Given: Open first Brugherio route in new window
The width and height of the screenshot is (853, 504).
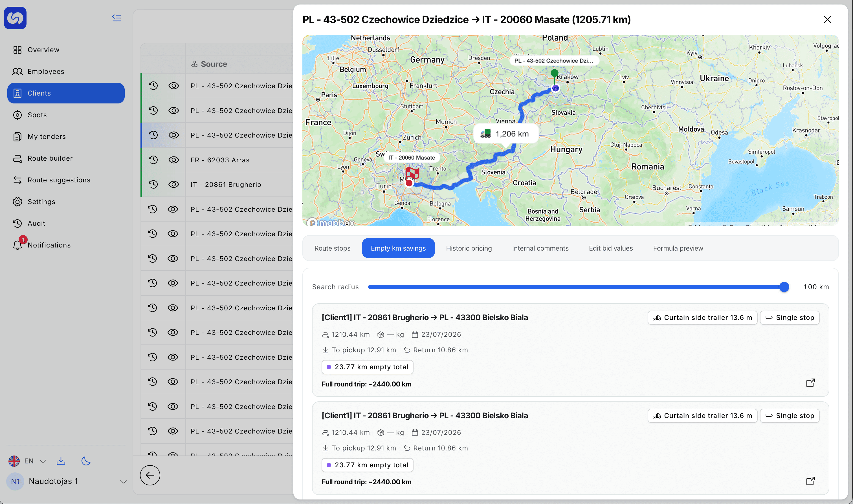Looking at the screenshot, I should tap(810, 383).
